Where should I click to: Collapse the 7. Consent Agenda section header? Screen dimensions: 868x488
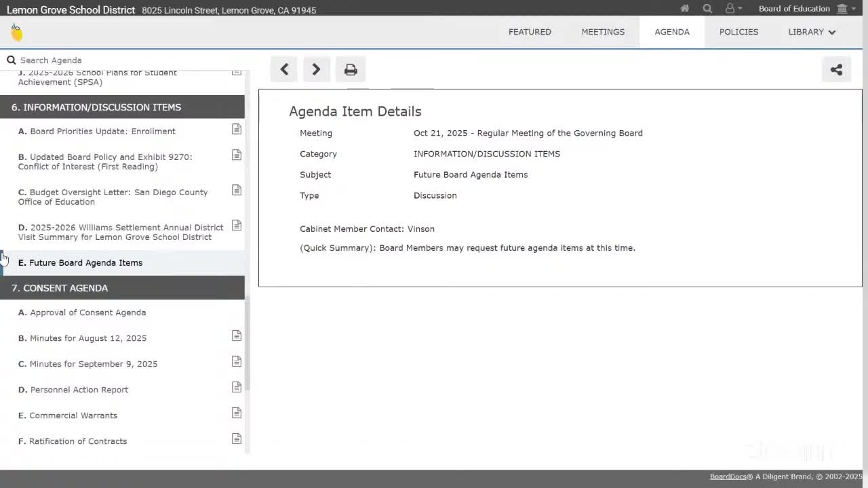pos(122,288)
